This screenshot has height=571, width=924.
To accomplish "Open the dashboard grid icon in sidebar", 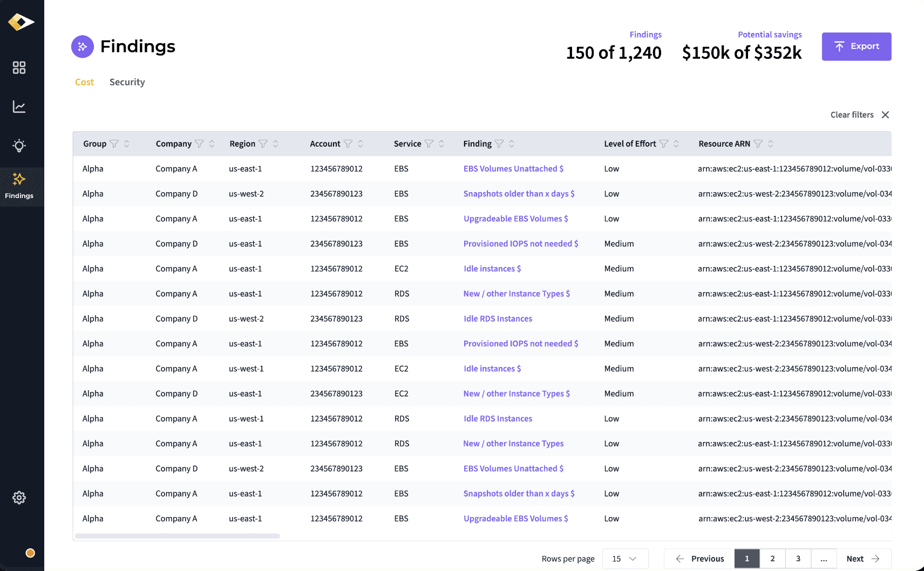I will pos(19,67).
